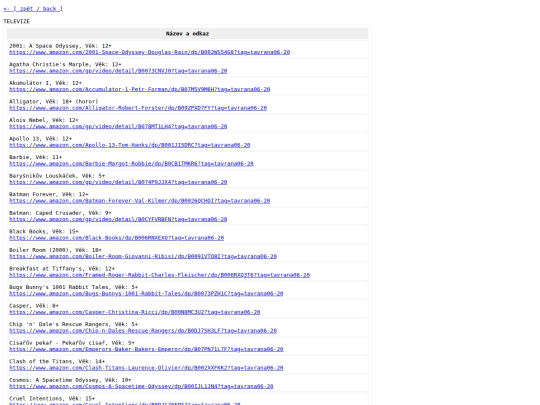This screenshot has width=540, height=405.
Task: Open Chip 'n' Dale's Rescue Rangers link
Action: [x=143, y=331]
